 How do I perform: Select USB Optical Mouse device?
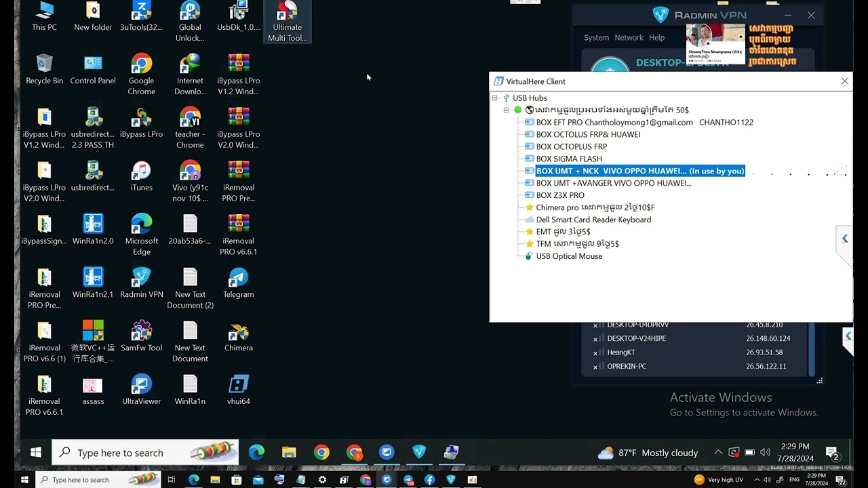pyautogui.click(x=564, y=256)
